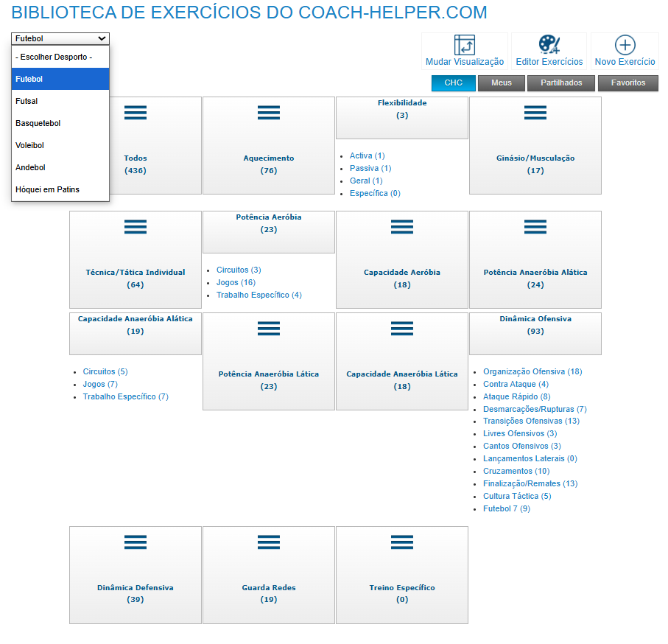The width and height of the screenshot is (668, 644).
Task: Click the Novo Exercício plus icon
Action: [625, 45]
